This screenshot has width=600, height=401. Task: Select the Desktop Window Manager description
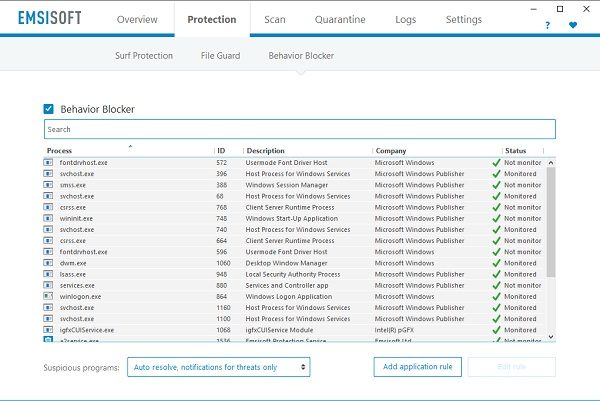[x=286, y=263]
